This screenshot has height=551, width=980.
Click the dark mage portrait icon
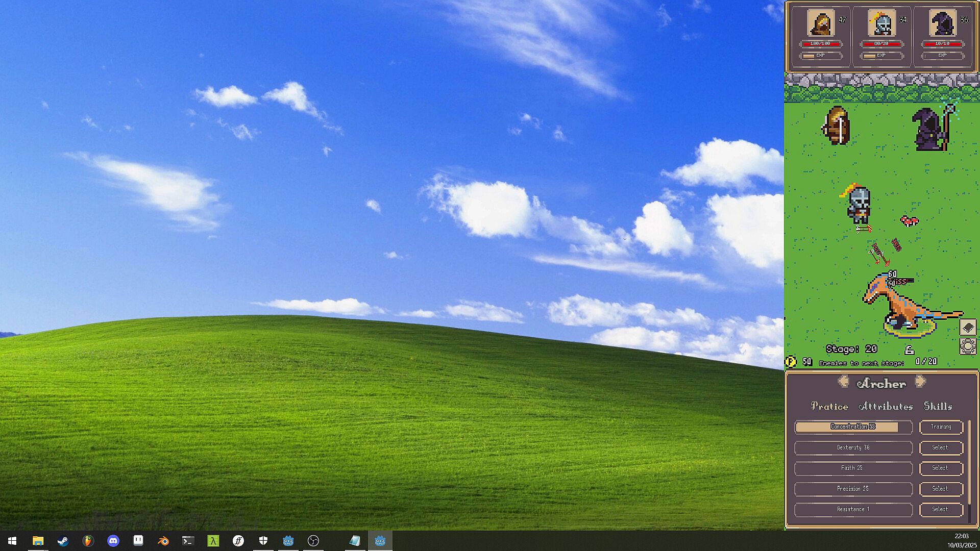942,23
